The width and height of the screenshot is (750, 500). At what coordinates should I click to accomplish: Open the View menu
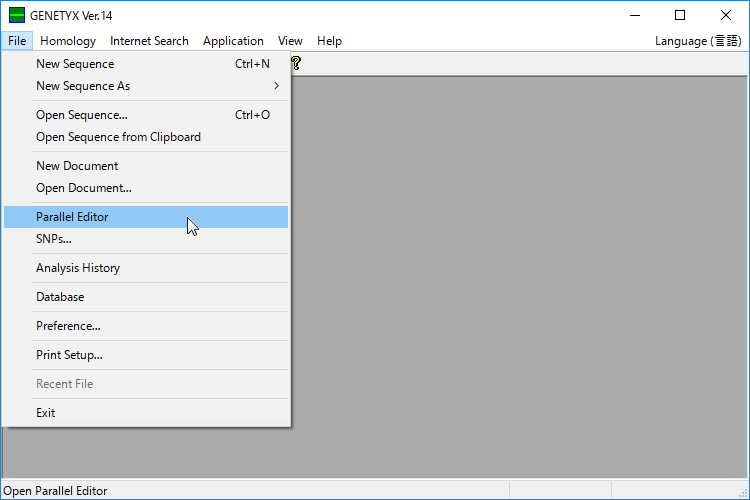pos(290,41)
